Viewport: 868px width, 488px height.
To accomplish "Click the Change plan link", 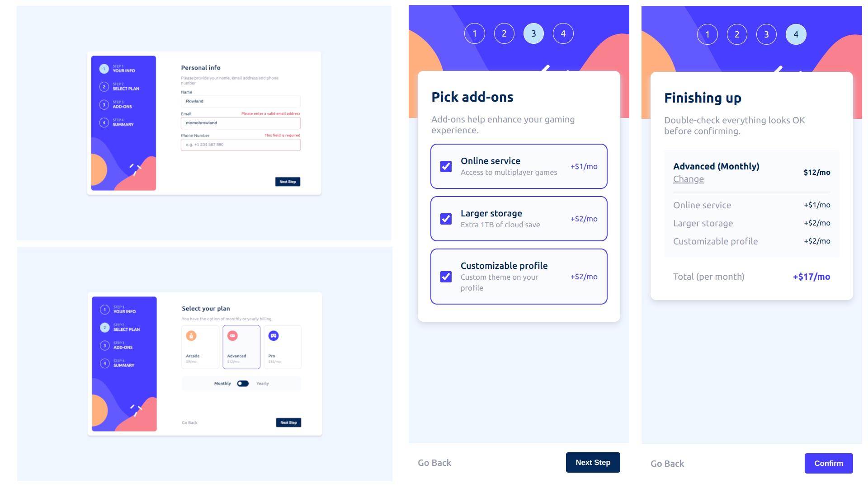I will pyautogui.click(x=689, y=179).
